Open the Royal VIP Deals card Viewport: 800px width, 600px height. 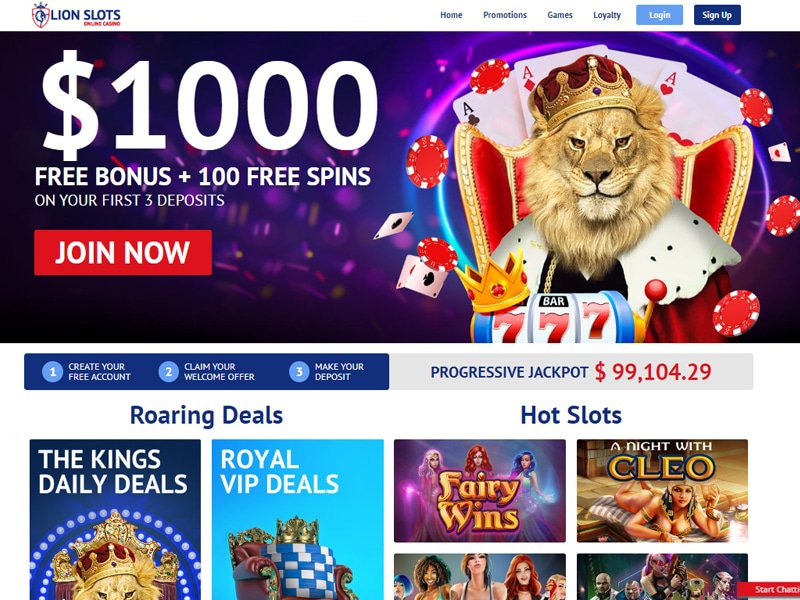pyautogui.click(x=297, y=519)
